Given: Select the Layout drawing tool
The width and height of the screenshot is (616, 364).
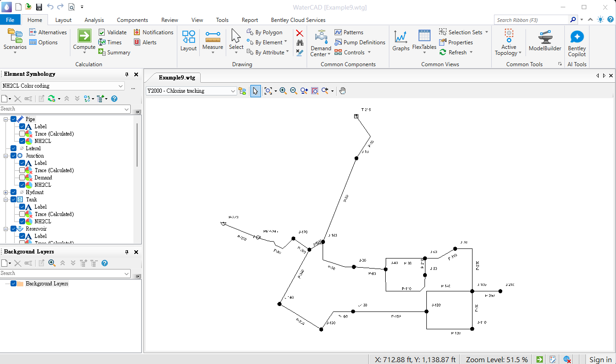Looking at the screenshot, I should 188,41.
